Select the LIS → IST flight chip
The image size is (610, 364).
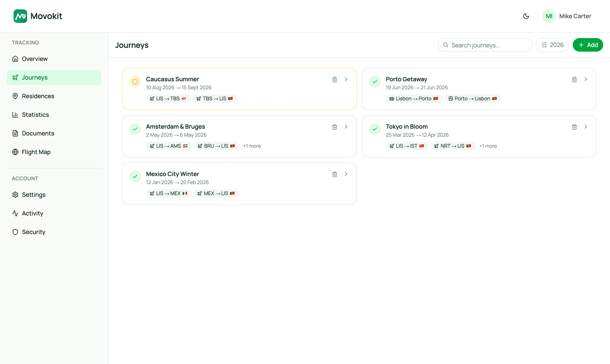407,146
